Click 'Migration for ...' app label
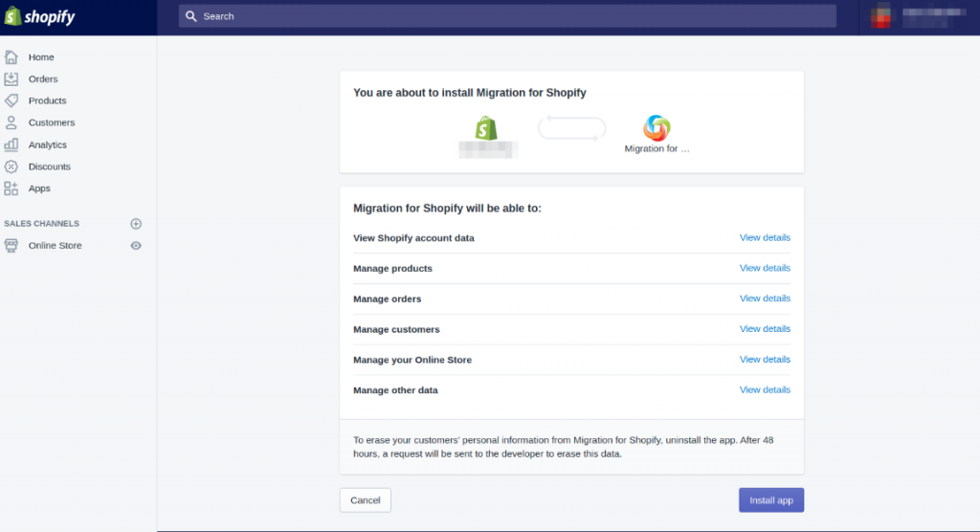Image resolution: width=980 pixels, height=532 pixels. [657, 148]
